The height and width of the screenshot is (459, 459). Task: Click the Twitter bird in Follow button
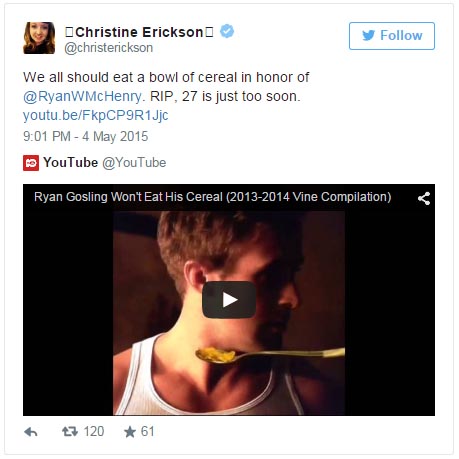368,35
